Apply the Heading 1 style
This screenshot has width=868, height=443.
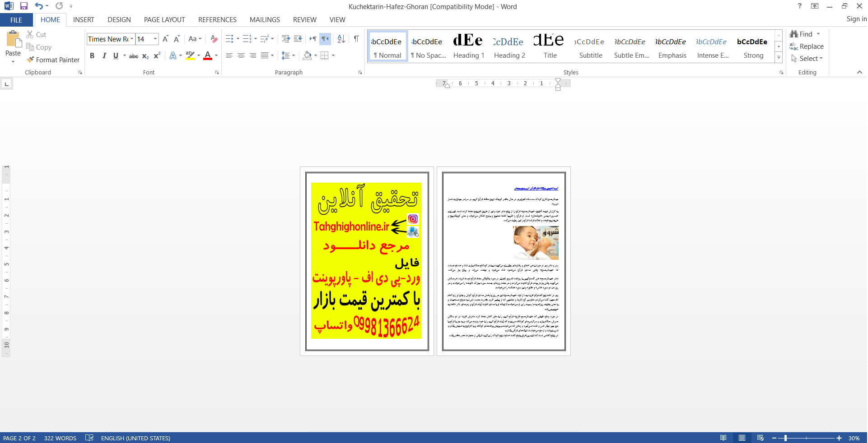coord(469,46)
